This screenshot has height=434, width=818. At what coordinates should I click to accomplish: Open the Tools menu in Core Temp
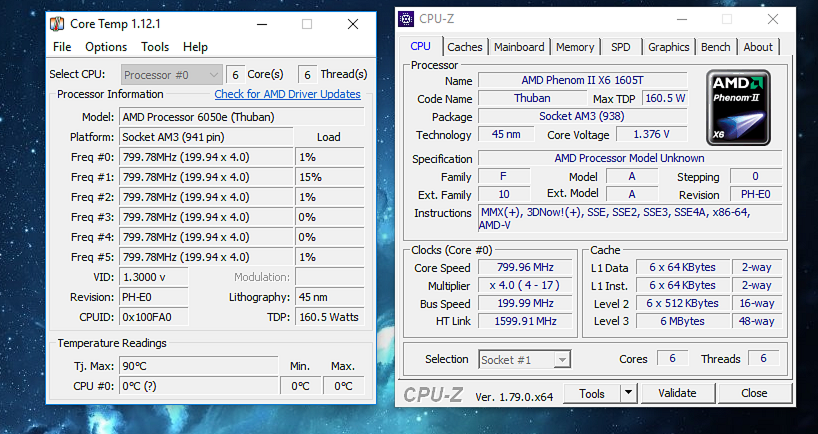(155, 47)
